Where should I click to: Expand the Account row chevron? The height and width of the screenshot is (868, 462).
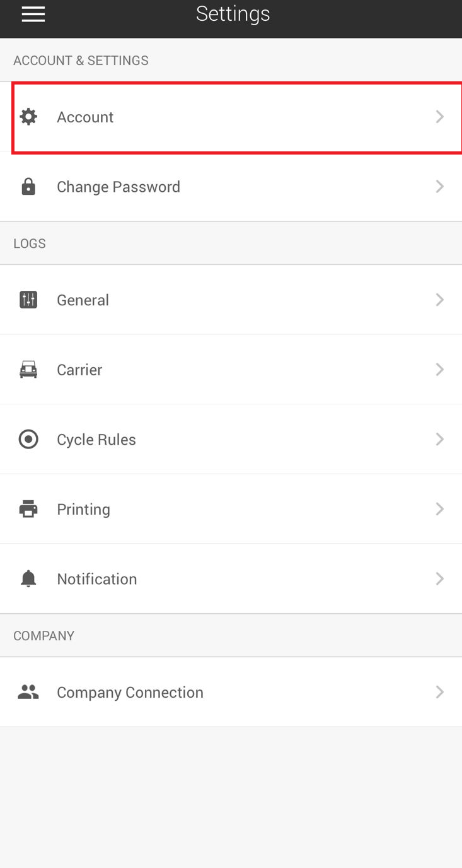(x=440, y=117)
